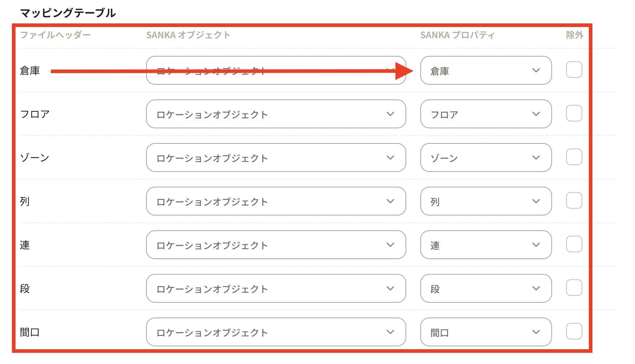Mark the 間口 row as excluded

coord(574,332)
